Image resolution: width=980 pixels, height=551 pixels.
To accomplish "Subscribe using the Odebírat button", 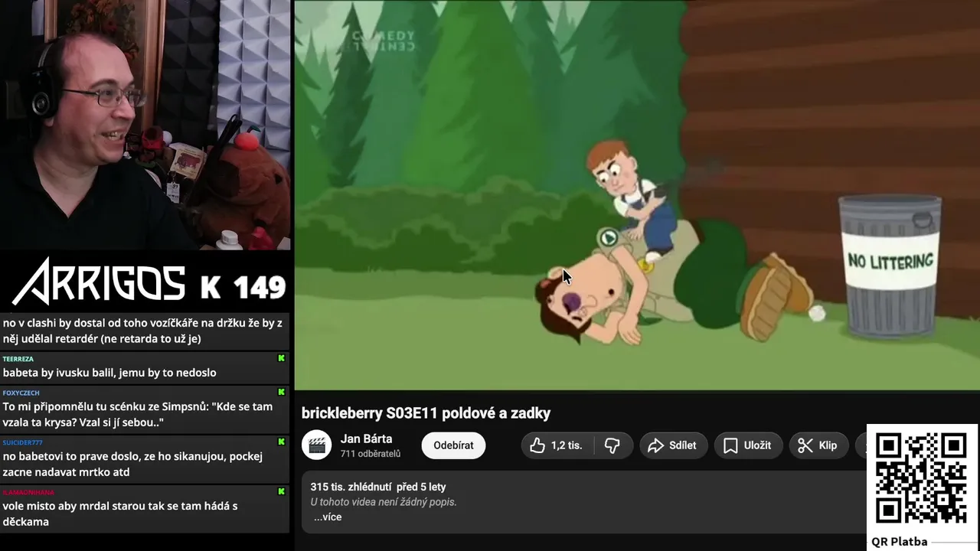I will pos(453,445).
